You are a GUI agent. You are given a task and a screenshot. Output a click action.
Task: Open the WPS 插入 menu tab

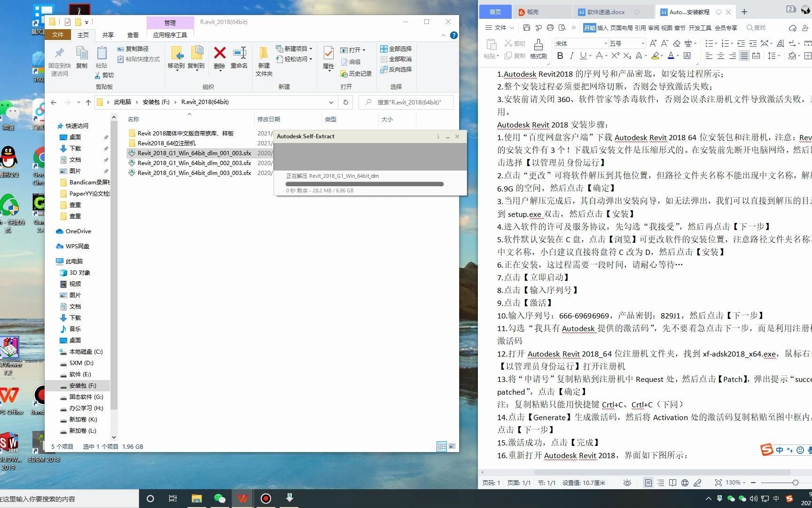point(602,28)
